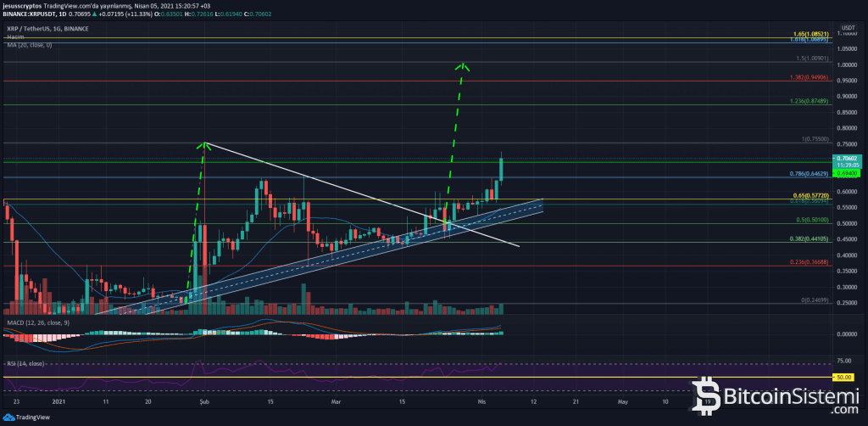
Task: Click the MACD (12, 26, close, 9) legend
Action: click(39, 321)
